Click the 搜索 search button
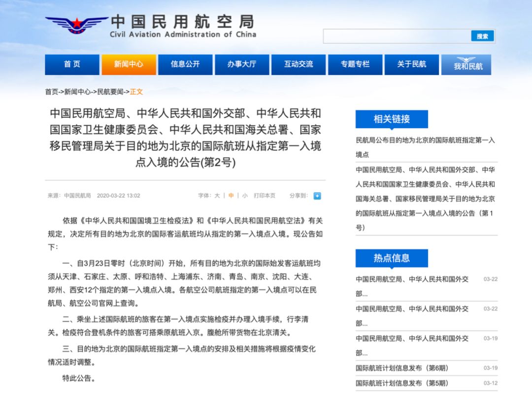This screenshot has width=532, height=393. click(482, 36)
